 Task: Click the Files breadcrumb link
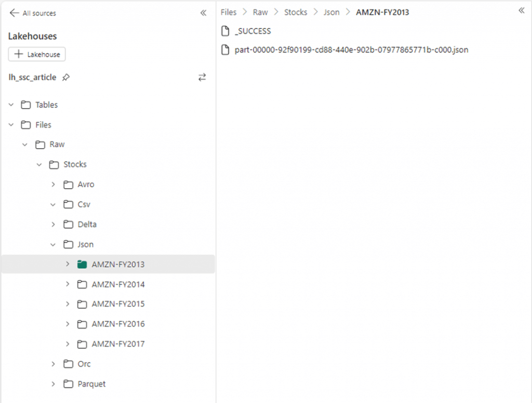pyautogui.click(x=229, y=12)
